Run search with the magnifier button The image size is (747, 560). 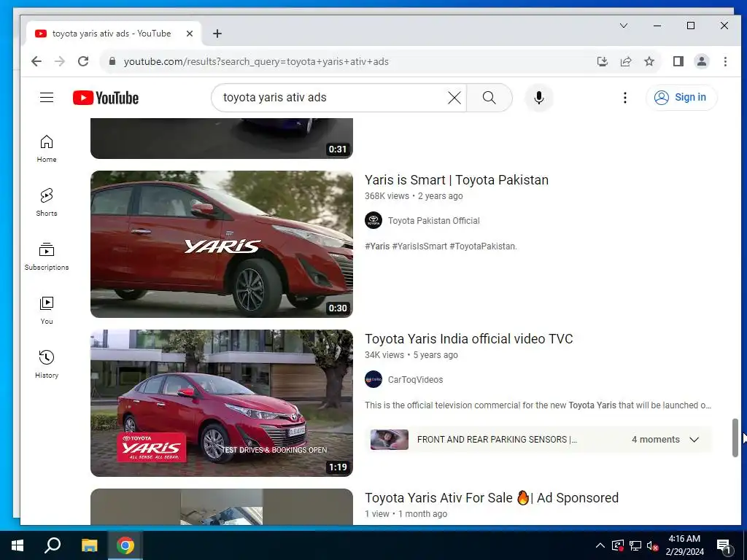[489, 98]
